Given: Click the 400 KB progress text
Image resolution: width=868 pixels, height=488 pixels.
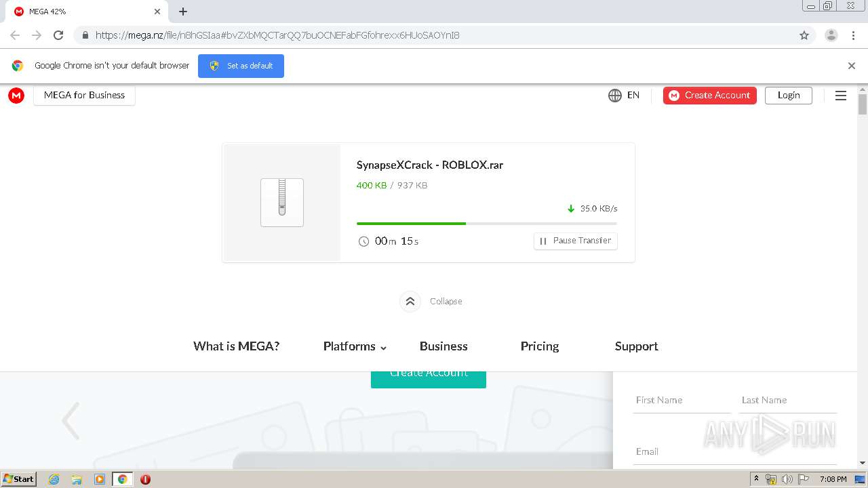Looking at the screenshot, I should [x=372, y=186].
